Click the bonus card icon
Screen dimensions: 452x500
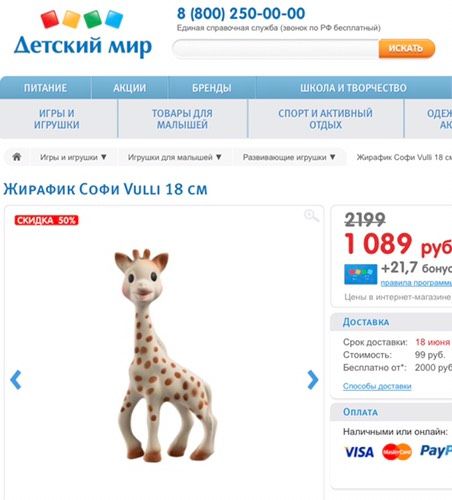pos(361,274)
